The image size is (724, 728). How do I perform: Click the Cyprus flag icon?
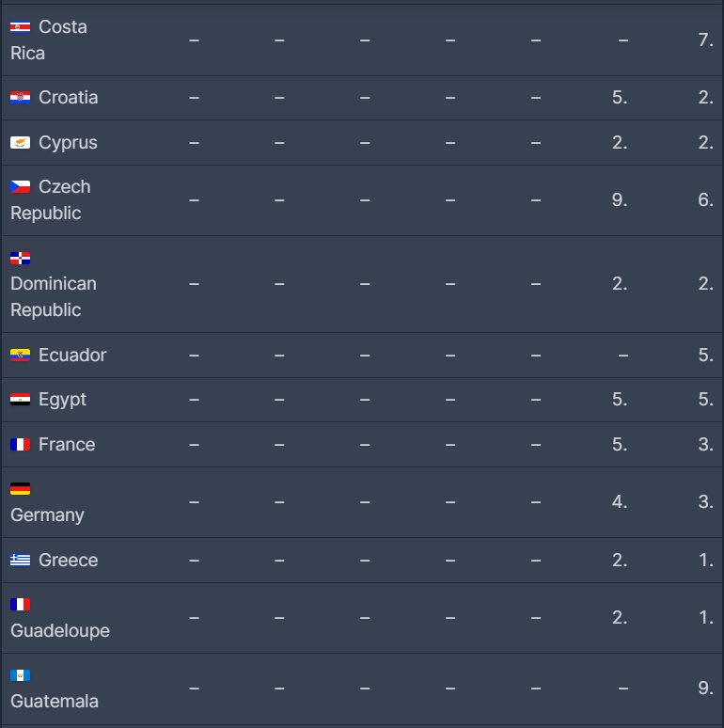click(20, 143)
